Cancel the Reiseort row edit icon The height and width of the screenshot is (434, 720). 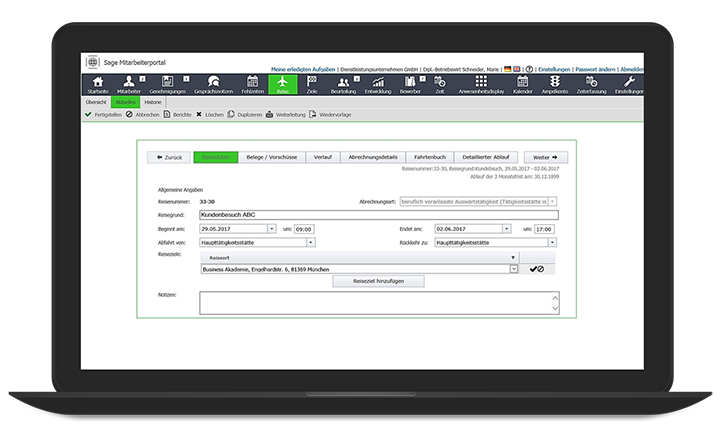point(541,269)
